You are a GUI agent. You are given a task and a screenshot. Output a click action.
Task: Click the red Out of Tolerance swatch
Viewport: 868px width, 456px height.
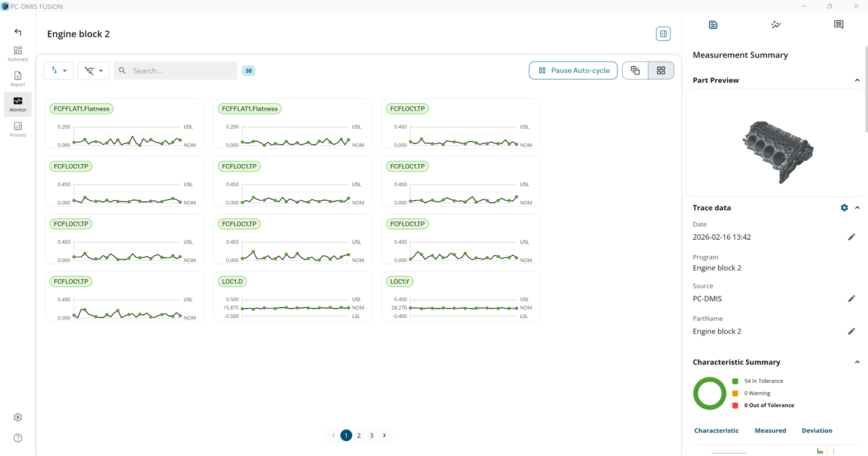tap(735, 405)
